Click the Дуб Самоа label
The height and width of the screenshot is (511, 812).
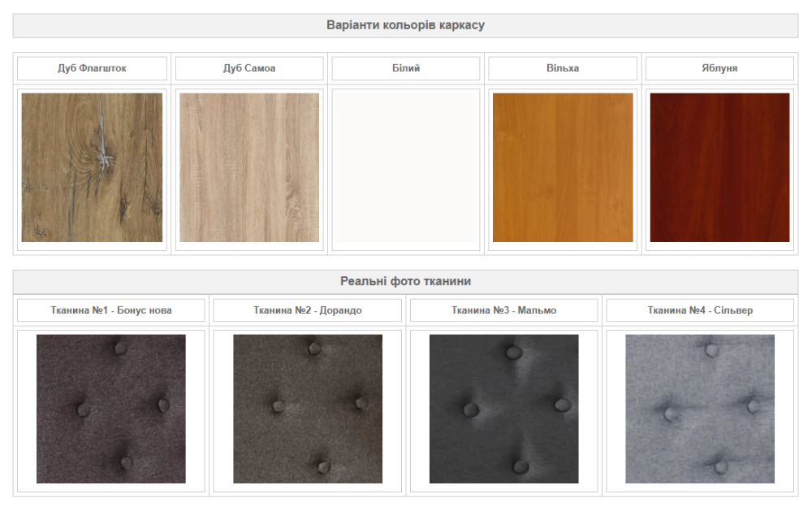[249, 68]
